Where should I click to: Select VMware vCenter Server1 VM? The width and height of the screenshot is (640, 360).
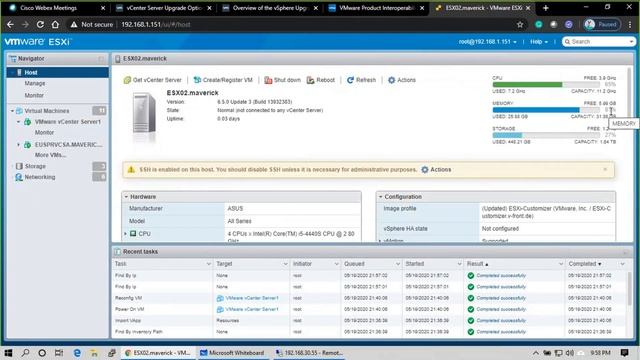click(67, 122)
